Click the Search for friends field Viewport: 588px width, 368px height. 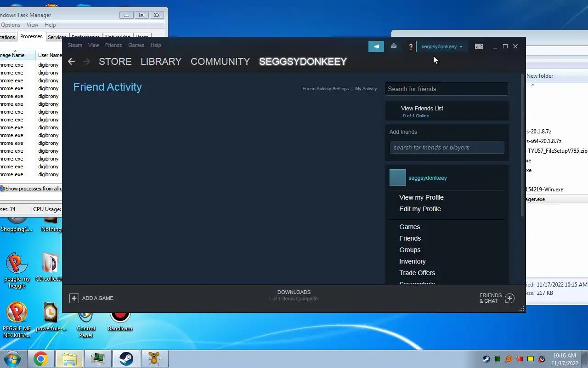point(447,89)
